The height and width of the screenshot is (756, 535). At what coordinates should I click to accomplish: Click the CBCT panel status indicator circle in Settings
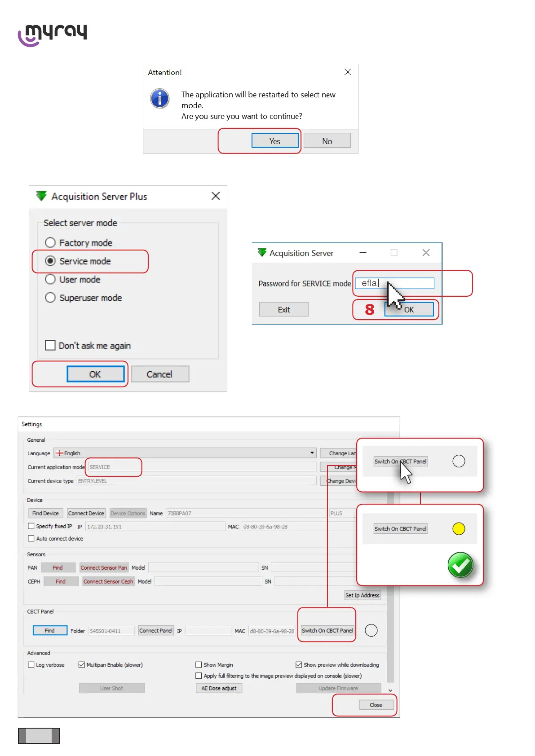371,630
